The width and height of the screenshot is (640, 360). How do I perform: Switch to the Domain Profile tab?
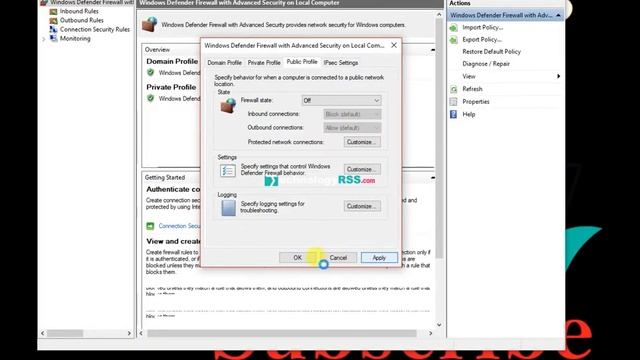224,62
